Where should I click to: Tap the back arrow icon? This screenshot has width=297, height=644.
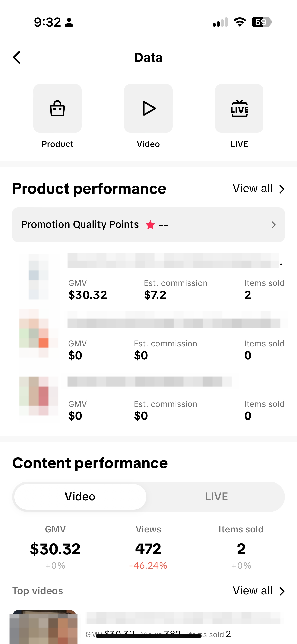tap(17, 58)
